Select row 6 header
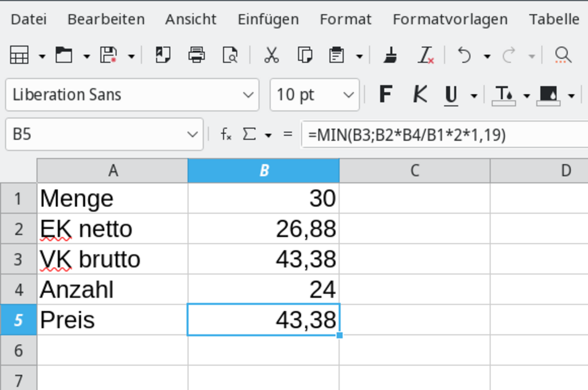The width and height of the screenshot is (588, 390). pos(18,350)
